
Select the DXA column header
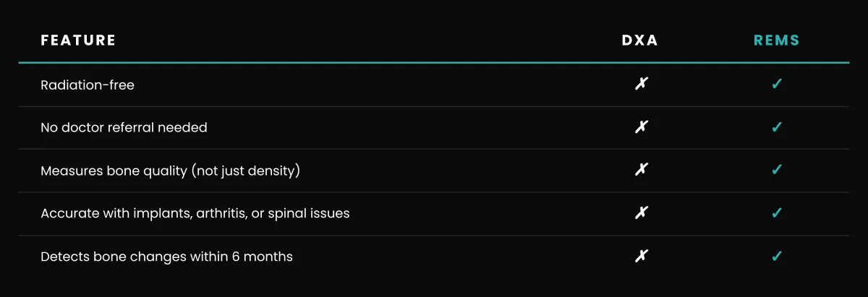pyautogui.click(x=640, y=40)
